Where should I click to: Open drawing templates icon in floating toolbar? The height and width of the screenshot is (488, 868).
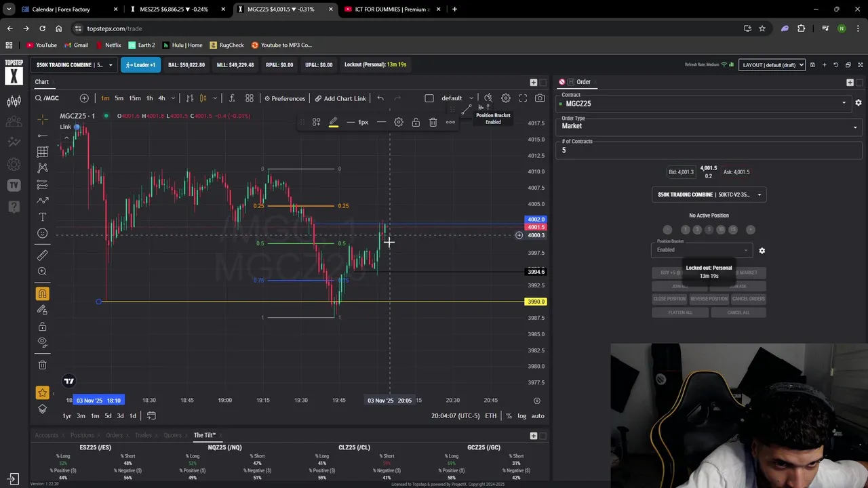pos(316,122)
